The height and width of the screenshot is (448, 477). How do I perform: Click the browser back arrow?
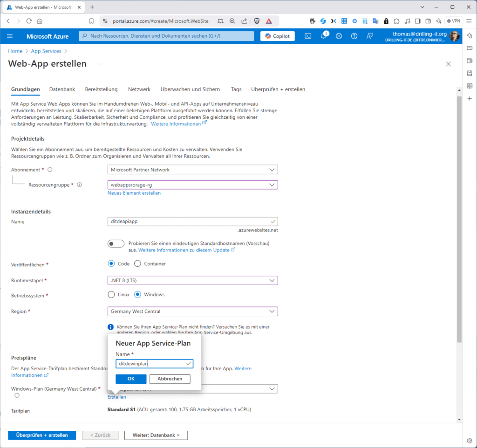8,21
